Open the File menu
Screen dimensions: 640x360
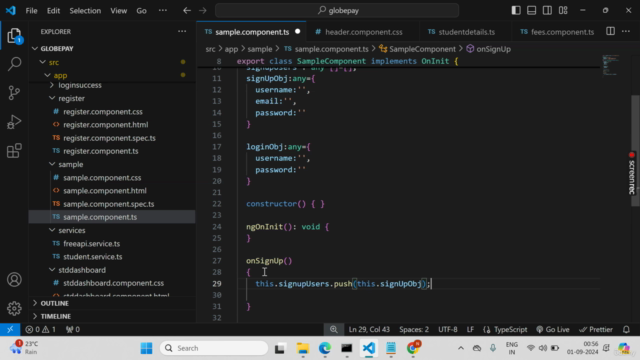point(31,11)
